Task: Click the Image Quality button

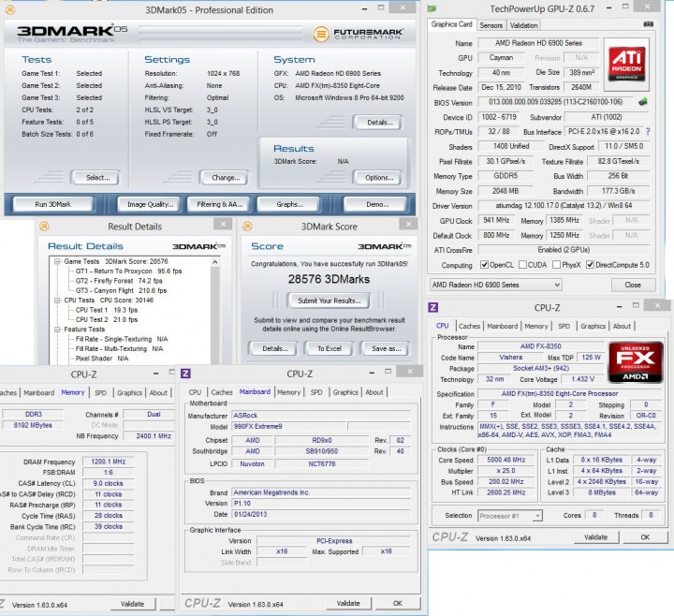Action: coord(150,204)
